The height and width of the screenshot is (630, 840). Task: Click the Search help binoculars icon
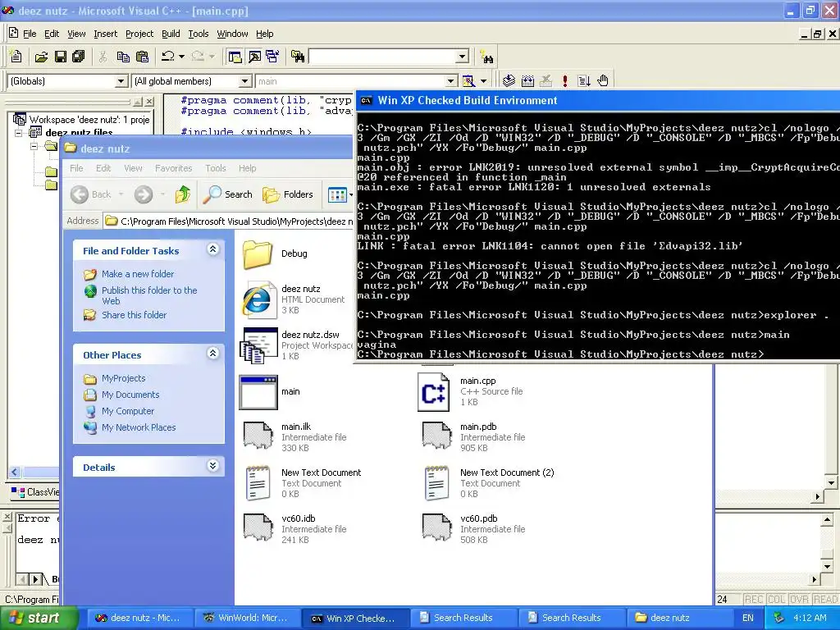(x=486, y=57)
